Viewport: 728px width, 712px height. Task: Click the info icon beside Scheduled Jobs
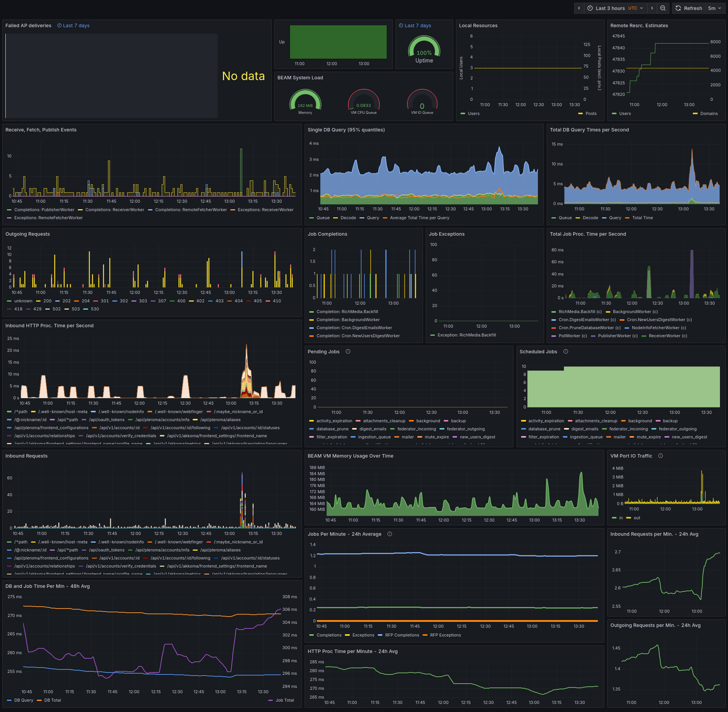(x=566, y=351)
